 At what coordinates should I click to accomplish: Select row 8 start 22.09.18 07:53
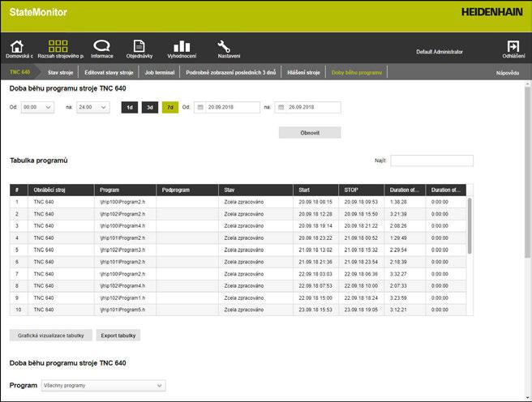315,286
